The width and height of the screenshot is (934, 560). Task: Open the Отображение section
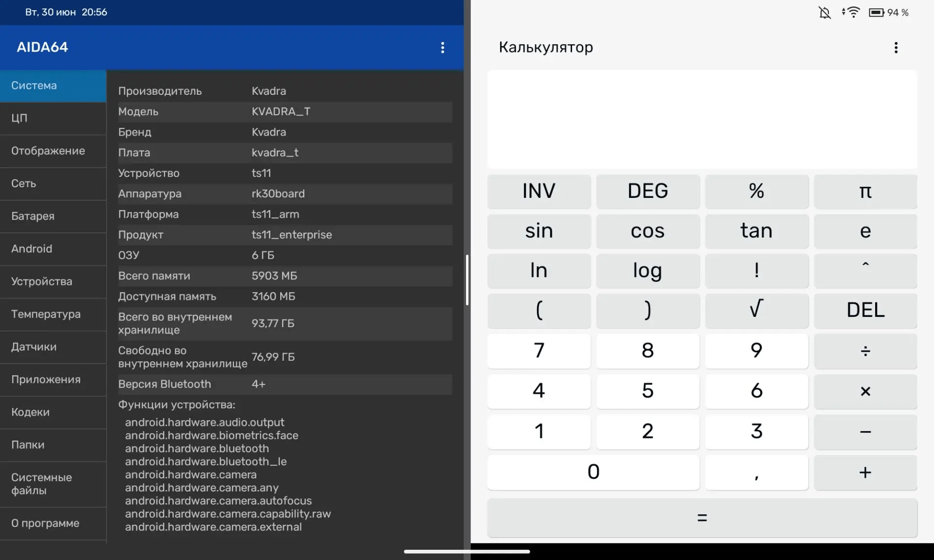tap(53, 151)
